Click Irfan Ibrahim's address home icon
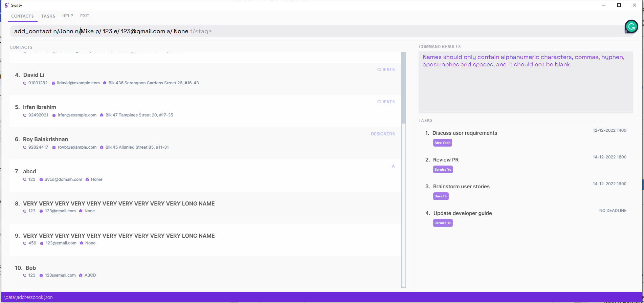 click(102, 115)
